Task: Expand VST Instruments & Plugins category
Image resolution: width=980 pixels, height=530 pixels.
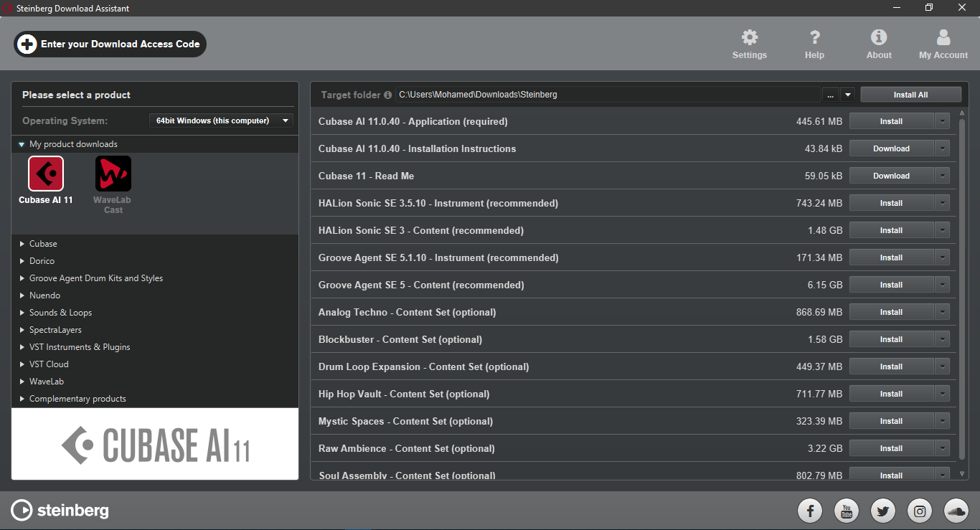Action: click(22, 347)
